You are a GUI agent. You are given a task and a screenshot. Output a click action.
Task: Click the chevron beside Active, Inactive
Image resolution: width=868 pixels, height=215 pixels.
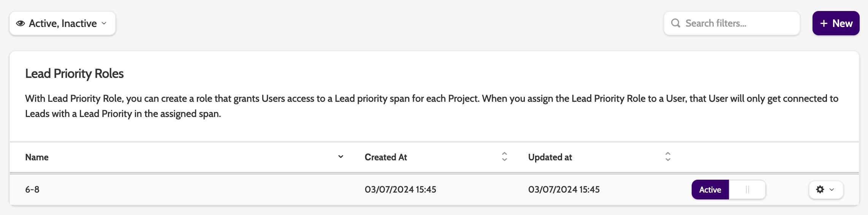click(104, 24)
